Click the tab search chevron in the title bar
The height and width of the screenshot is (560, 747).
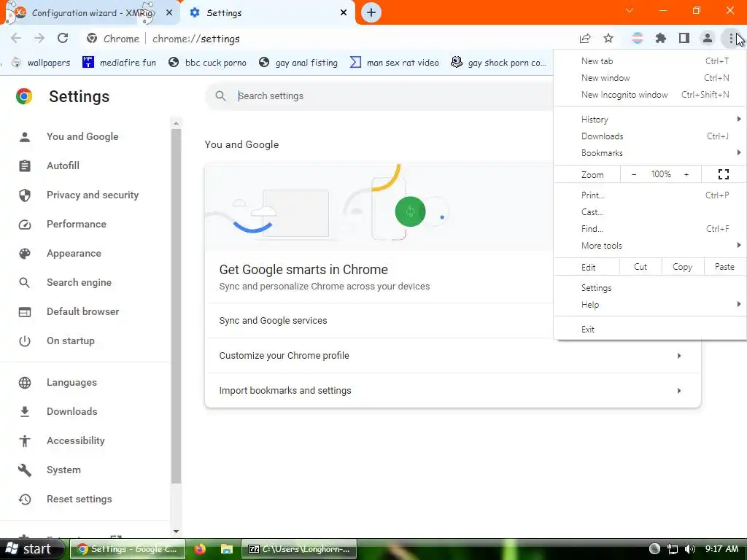click(630, 10)
